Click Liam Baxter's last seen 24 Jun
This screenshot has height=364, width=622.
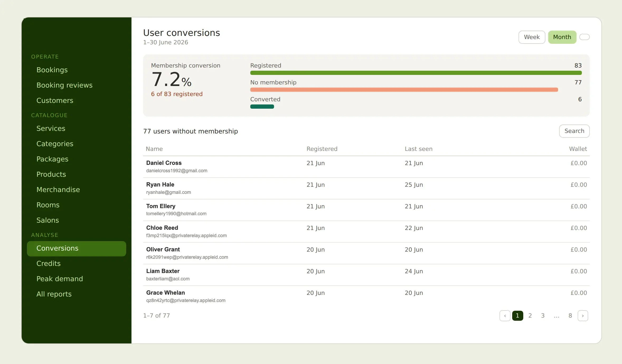coord(414,271)
